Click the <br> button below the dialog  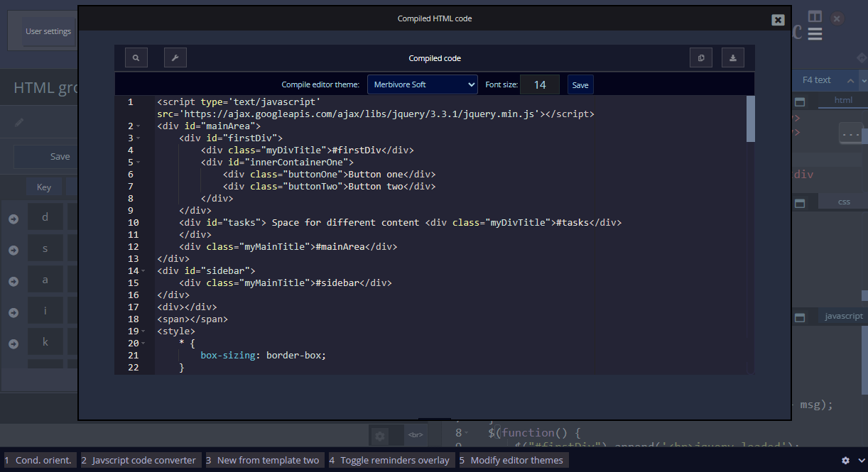click(x=416, y=435)
